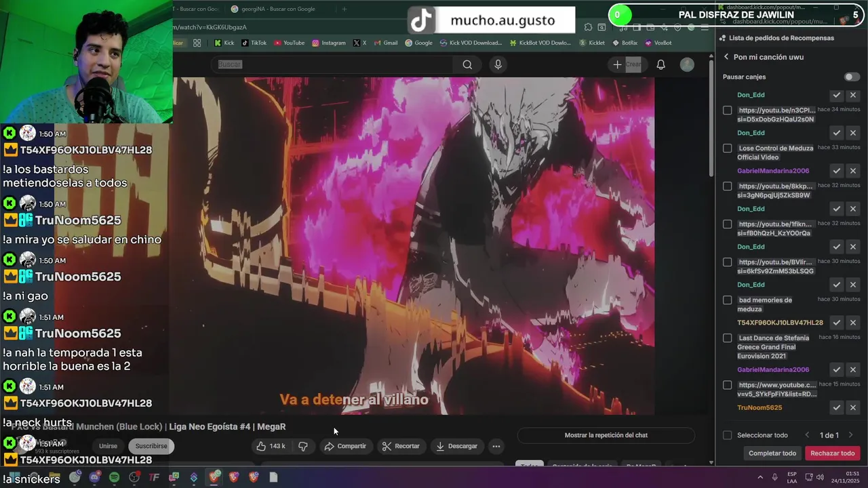The image size is (868, 488).
Task: Click Rechazar todo button
Action: pyautogui.click(x=833, y=453)
